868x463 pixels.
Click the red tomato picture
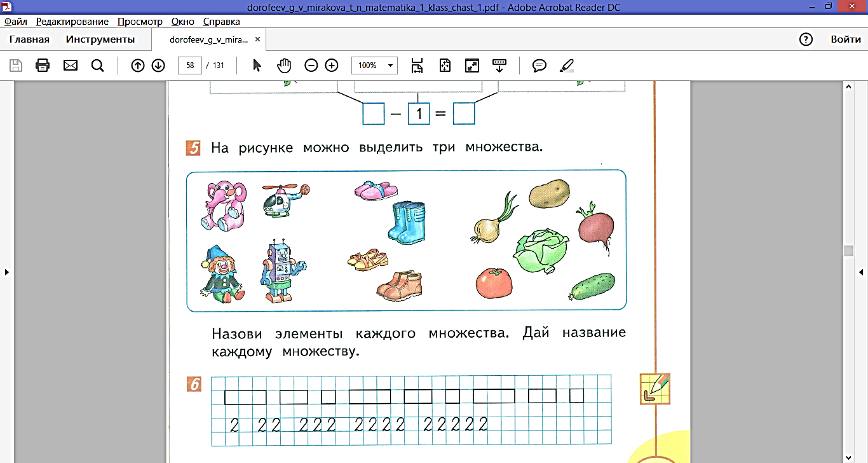click(494, 282)
